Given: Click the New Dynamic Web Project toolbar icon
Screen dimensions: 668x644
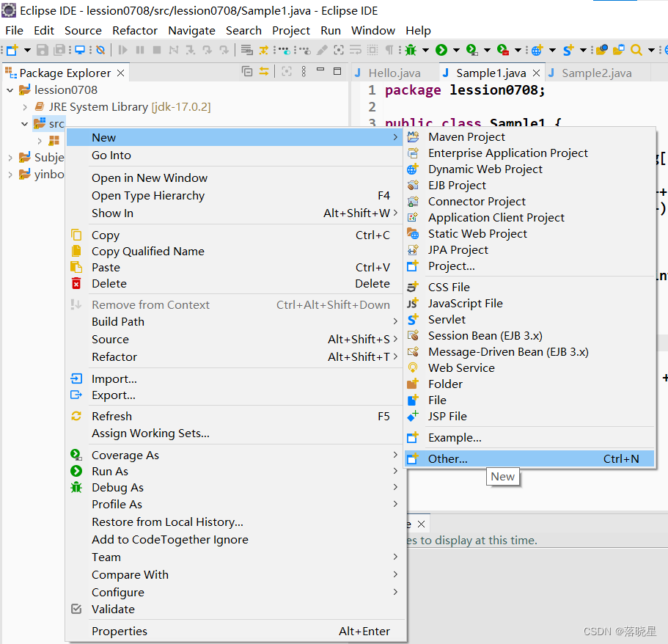Looking at the screenshot, I should point(537,50).
